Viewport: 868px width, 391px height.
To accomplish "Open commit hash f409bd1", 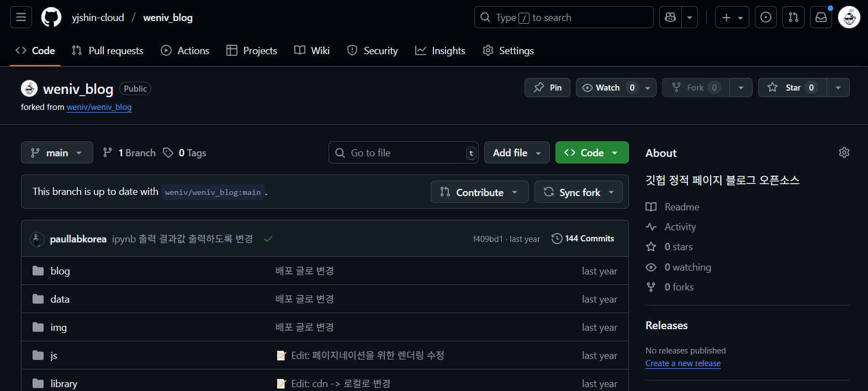I will (488, 239).
